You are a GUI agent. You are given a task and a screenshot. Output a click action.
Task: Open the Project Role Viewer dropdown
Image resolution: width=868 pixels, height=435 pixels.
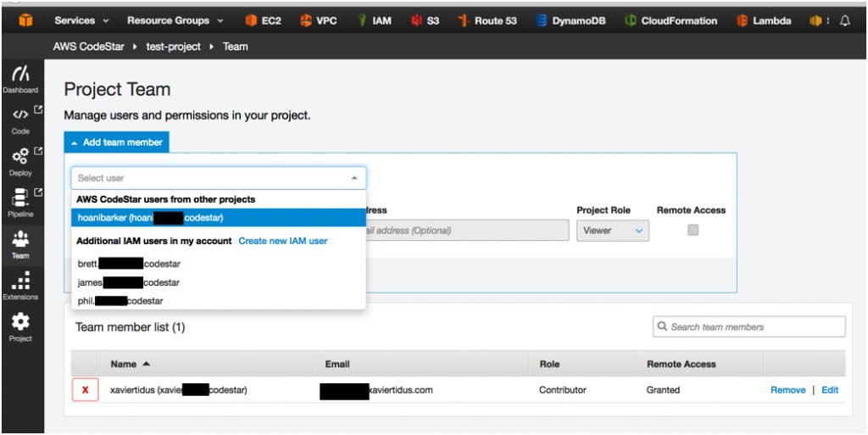(613, 231)
